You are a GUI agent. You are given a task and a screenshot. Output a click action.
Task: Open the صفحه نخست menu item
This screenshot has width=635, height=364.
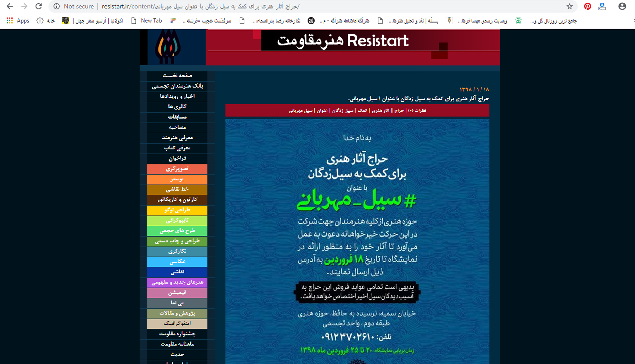pos(177,76)
